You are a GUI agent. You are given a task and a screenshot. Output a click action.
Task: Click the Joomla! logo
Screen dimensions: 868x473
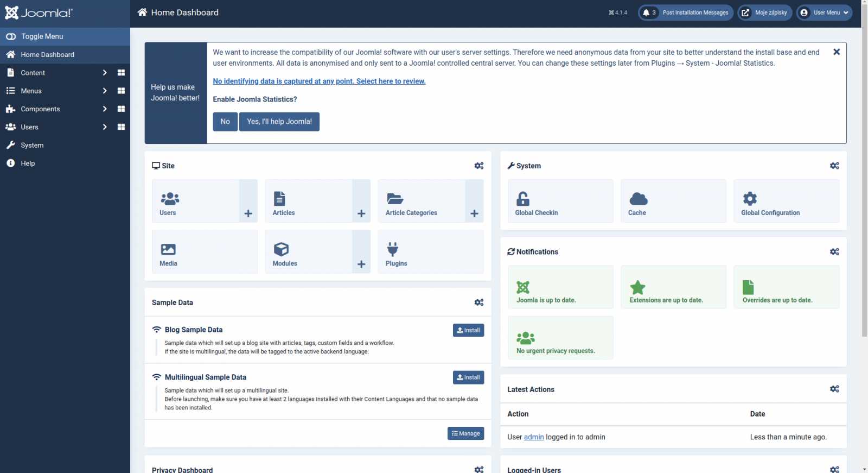[39, 12]
